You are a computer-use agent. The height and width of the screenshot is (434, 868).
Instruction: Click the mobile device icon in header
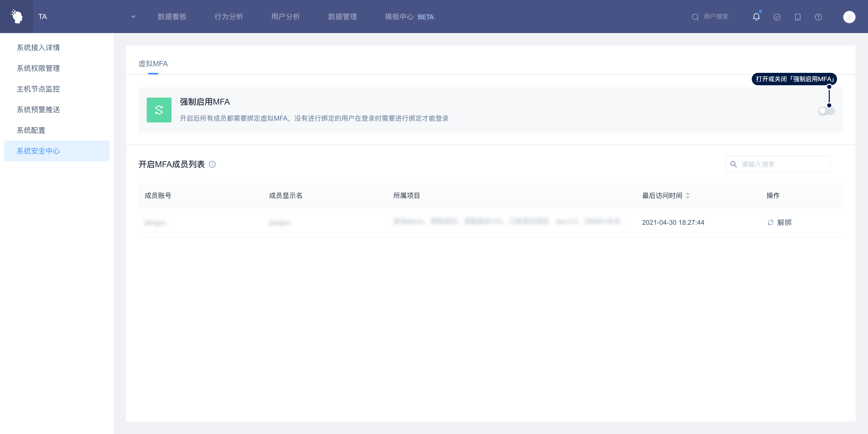pyautogui.click(x=797, y=17)
